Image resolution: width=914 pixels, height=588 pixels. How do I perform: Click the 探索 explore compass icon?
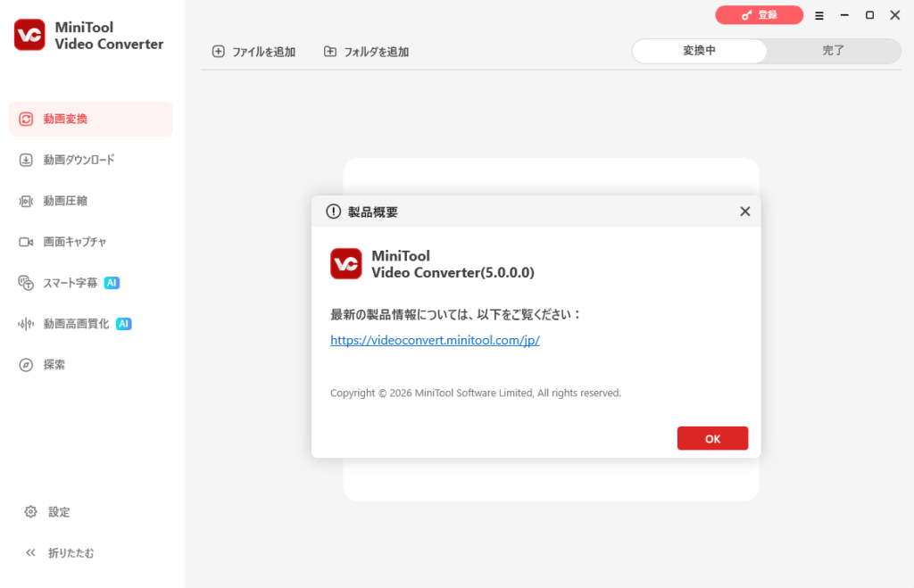[x=26, y=365]
